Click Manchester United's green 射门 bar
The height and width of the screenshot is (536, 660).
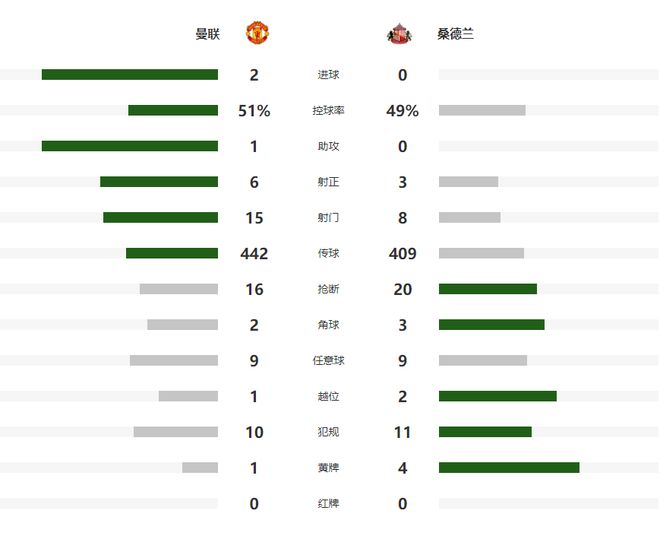[x=160, y=218]
